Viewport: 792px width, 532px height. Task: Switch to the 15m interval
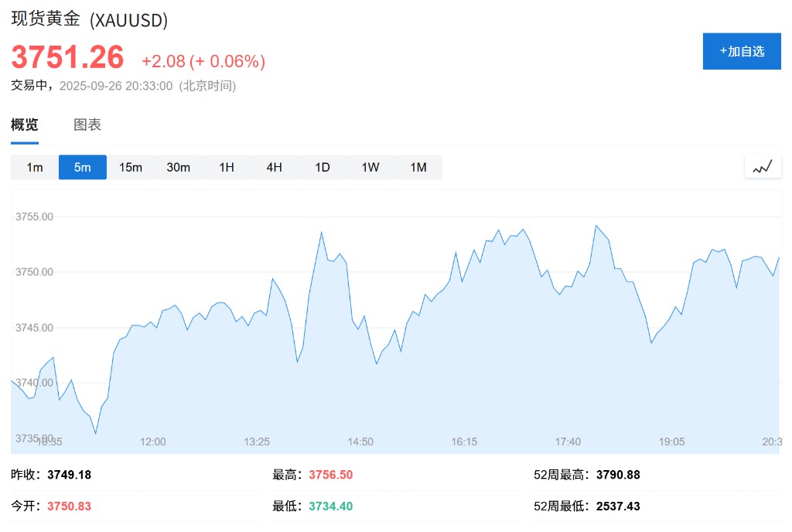131,167
